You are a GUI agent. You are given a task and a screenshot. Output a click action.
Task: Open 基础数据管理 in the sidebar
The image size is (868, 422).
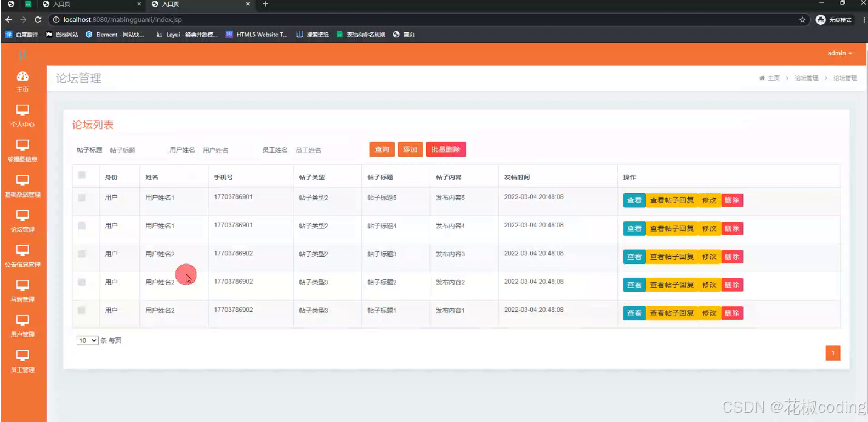pyautogui.click(x=22, y=186)
